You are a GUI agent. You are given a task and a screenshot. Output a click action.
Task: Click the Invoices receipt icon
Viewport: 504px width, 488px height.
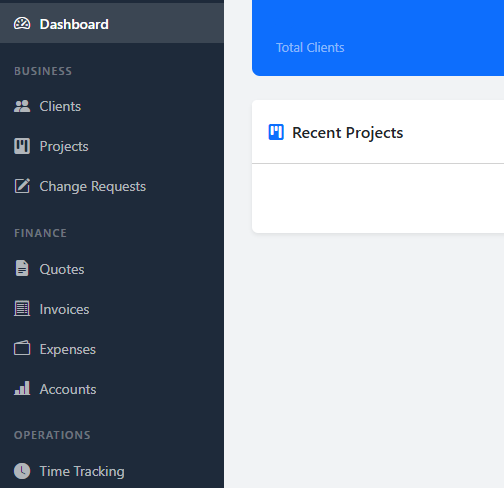[x=22, y=308]
